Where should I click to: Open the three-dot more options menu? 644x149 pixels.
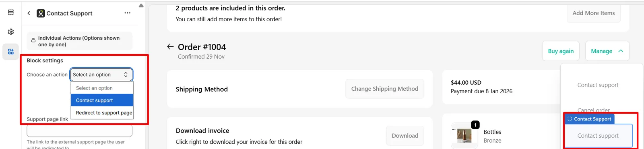(x=128, y=13)
